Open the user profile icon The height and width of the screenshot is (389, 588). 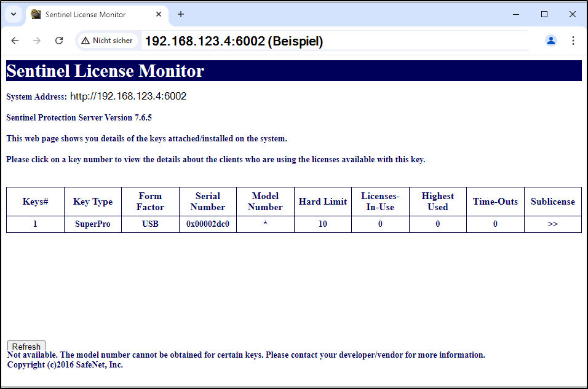coord(551,41)
